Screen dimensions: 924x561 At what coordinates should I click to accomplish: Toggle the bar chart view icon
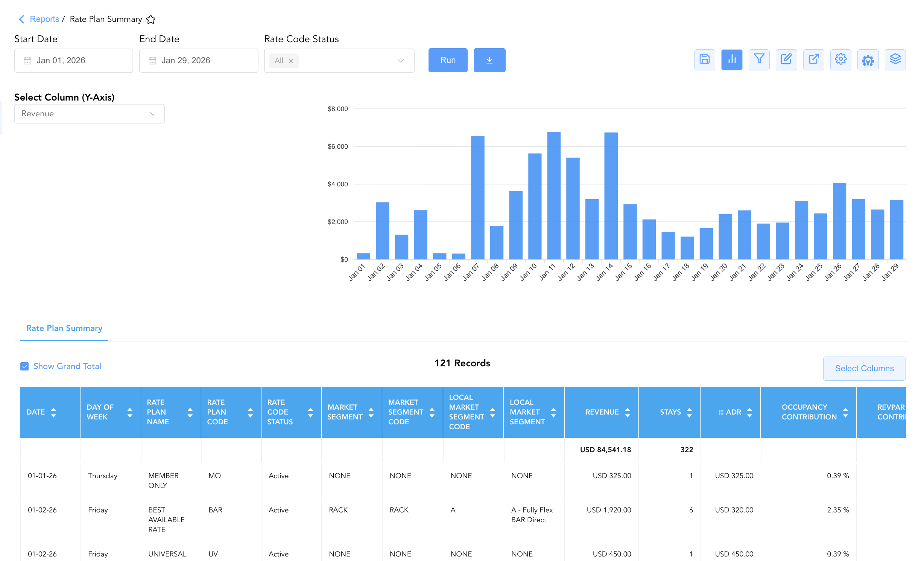(732, 59)
